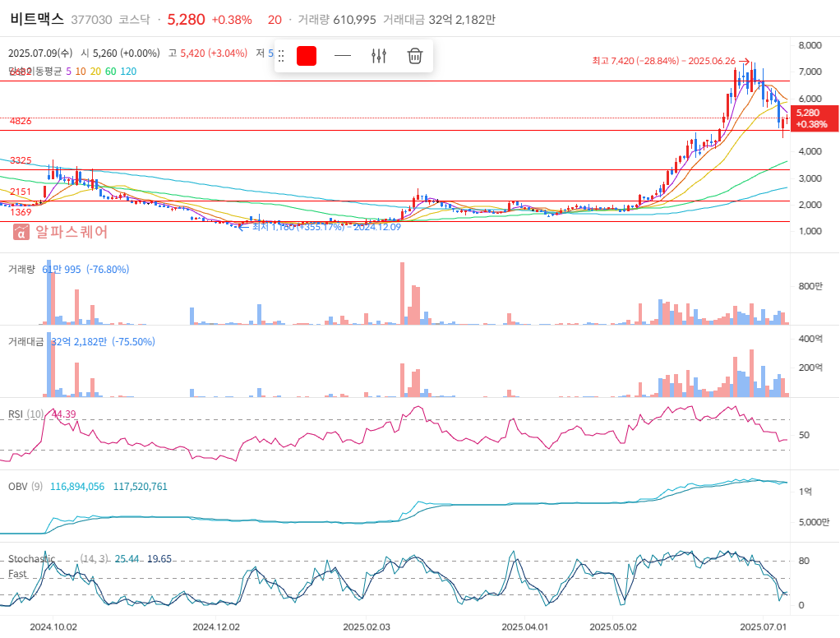Image resolution: width=840 pixels, height=638 pixels.
Task: Select the 120-day moving average label
Action: click(x=128, y=72)
